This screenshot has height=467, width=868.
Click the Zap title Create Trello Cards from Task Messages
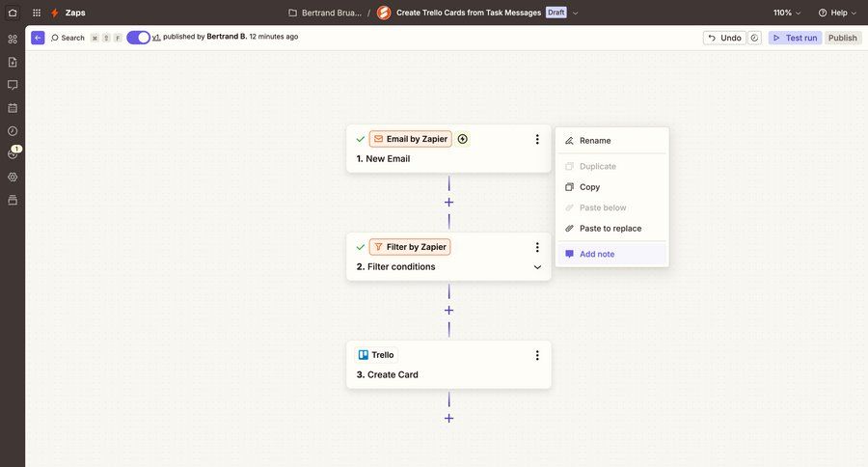pos(469,13)
